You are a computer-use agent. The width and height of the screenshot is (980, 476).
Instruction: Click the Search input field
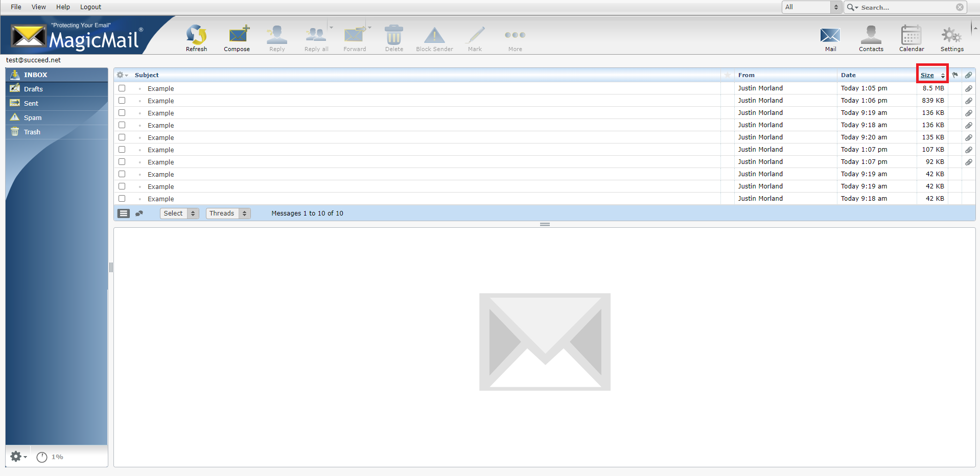907,7
